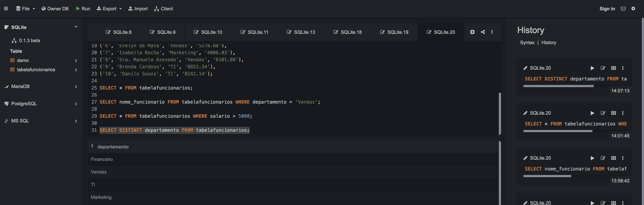Expand the demo table chevron
This screenshot has height=205, width=644.
[76, 61]
